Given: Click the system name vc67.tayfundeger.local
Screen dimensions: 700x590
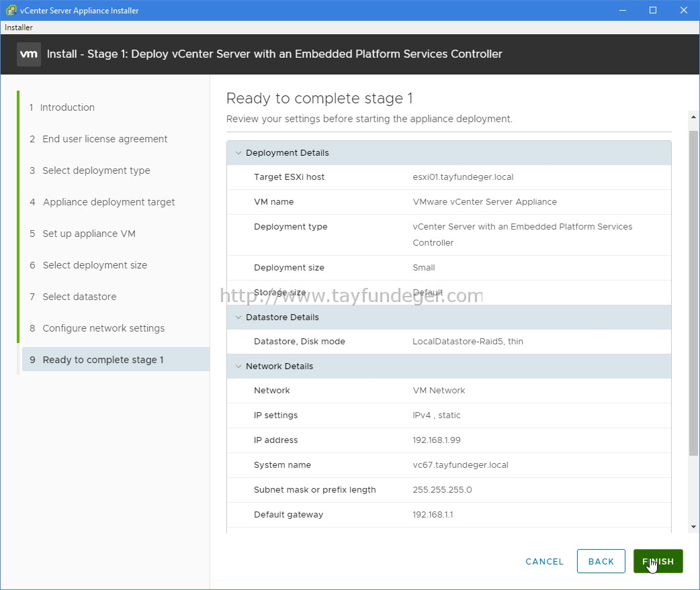Looking at the screenshot, I should (460, 465).
